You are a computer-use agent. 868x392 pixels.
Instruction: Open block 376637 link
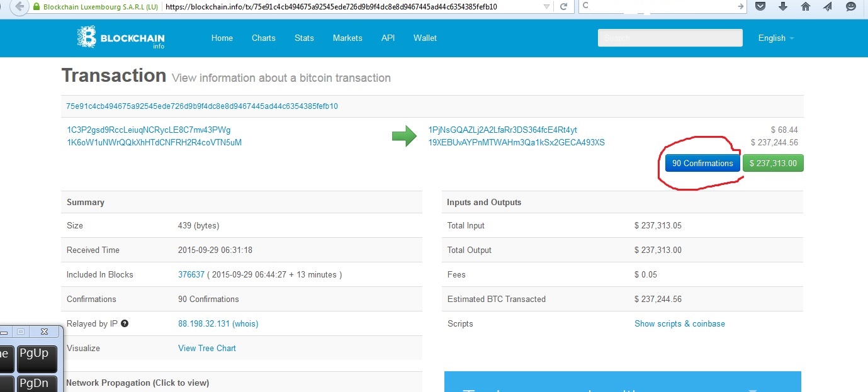coord(191,274)
